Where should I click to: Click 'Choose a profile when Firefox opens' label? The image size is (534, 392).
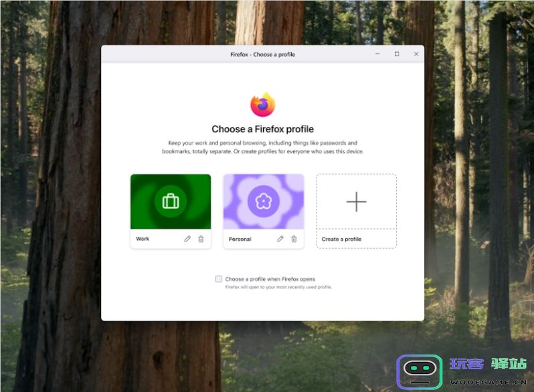point(270,279)
